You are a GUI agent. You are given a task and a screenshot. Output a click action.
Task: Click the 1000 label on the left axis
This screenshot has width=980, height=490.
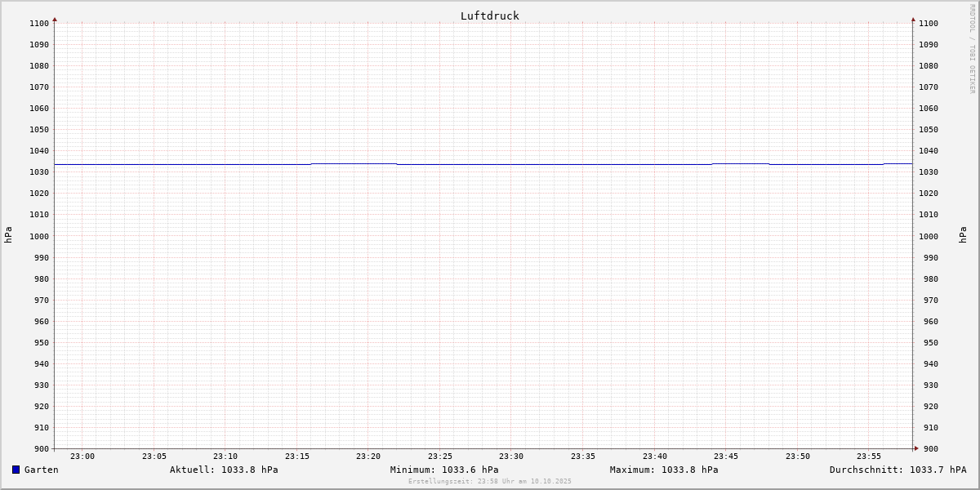[x=39, y=236]
